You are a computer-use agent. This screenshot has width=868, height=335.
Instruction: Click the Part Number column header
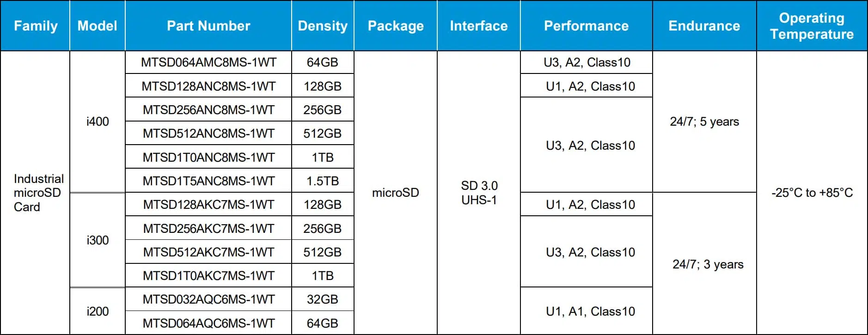pyautogui.click(x=208, y=25)
